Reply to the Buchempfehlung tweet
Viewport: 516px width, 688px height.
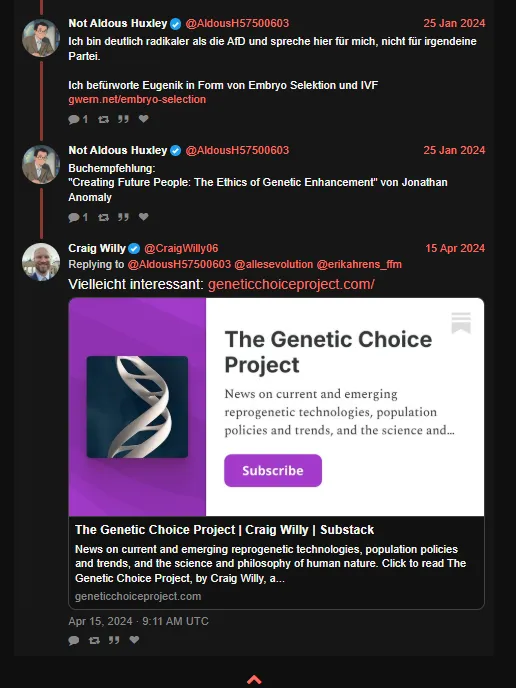(x=74, y=217)
